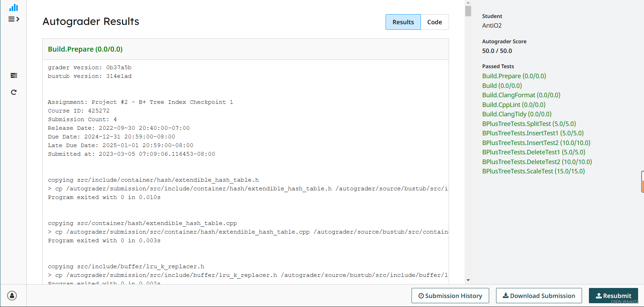
Task: Jump to the BPlusTreeTests.ScaleTest result
Action: tap(533, 171)
